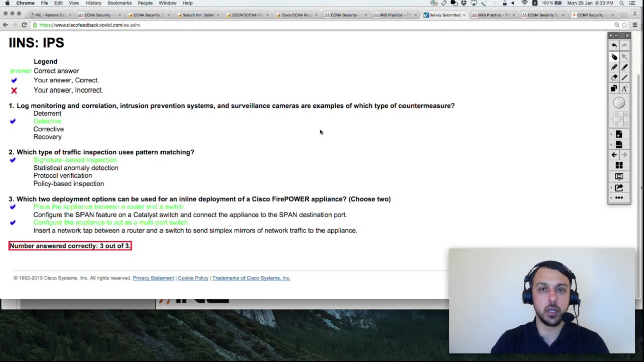Open Trademarks of Cisco Systems, Inc. link

[251, 278]
